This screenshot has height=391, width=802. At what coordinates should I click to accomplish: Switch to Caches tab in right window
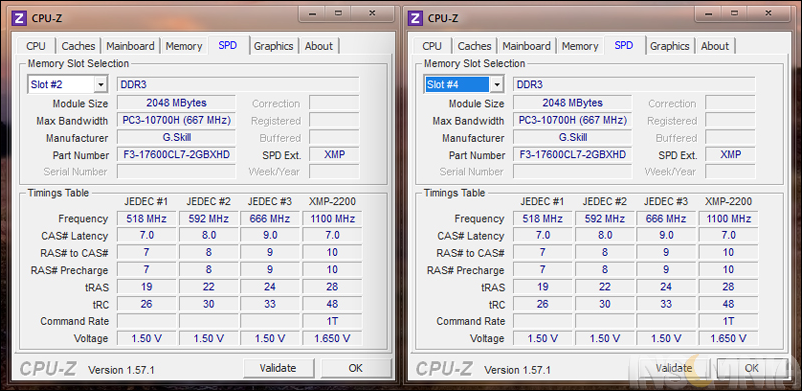[475, 46]
